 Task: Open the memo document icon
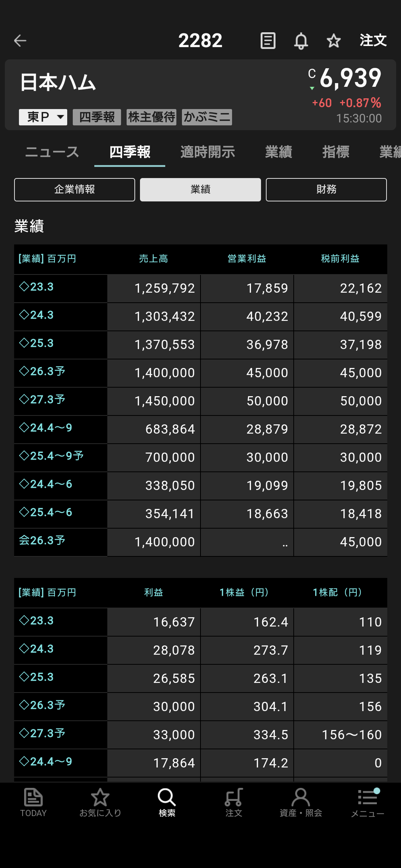pos(268,41)
